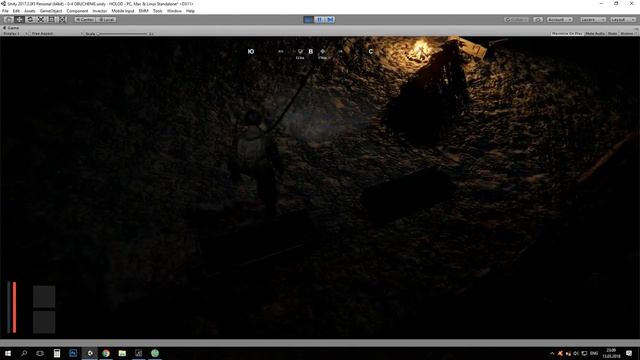Viewport: 640px width, 360px height.
Task: Open the Help menu
Action: pos(190,11)
